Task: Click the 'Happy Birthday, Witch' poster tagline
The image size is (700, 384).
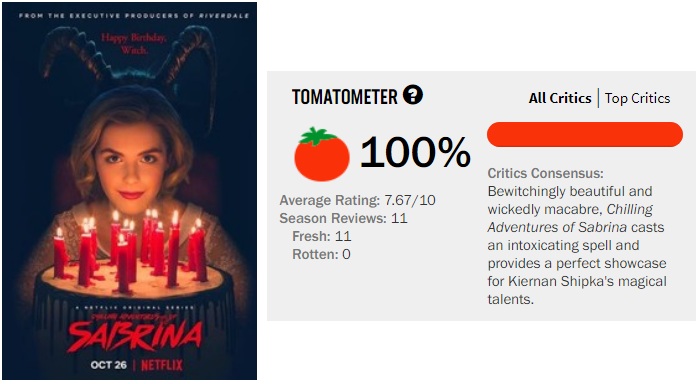Action: pyautogui.click(x=133, y=43)
